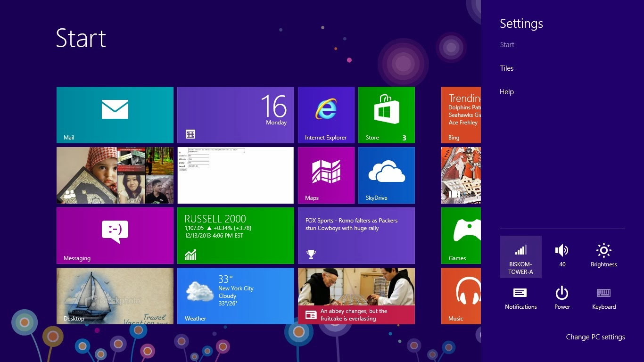Open the Messaging tile

[x=115, y=236]
